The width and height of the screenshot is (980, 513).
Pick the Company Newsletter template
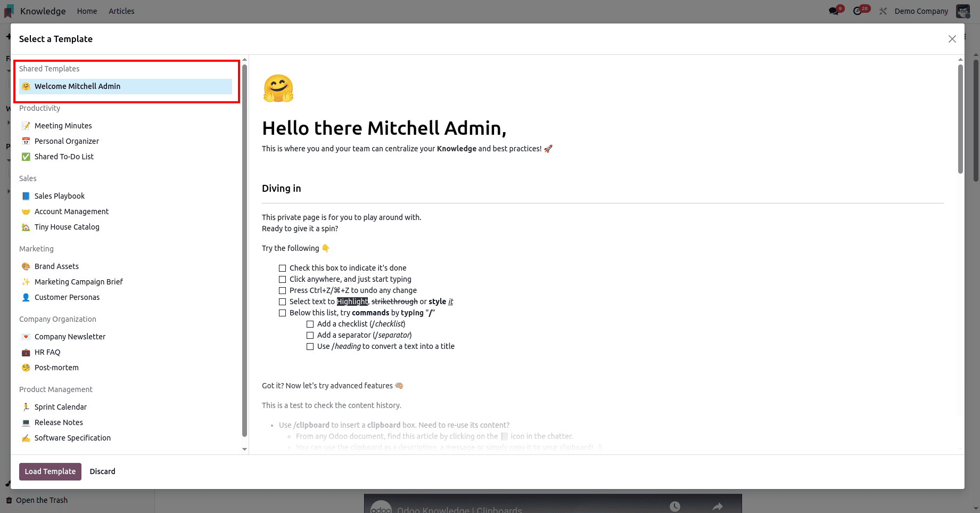click(126, 337)
